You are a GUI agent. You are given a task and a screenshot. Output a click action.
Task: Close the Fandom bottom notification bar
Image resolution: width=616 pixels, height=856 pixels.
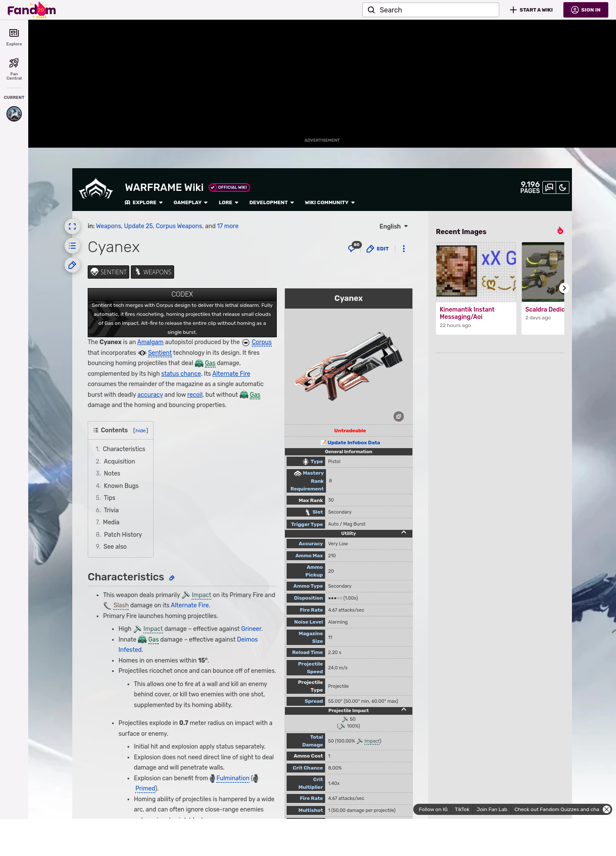607,809
